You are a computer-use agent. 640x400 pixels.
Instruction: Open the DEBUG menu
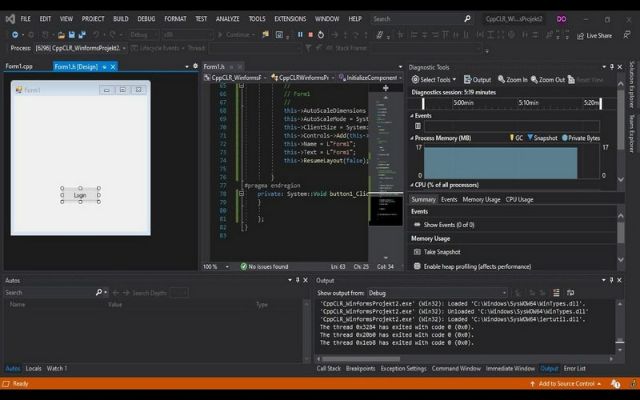click(x=146, y=19)
